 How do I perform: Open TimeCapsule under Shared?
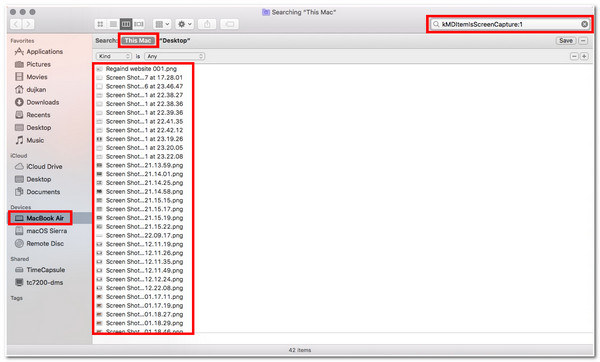pyautogui.click(x=40, y=270)
